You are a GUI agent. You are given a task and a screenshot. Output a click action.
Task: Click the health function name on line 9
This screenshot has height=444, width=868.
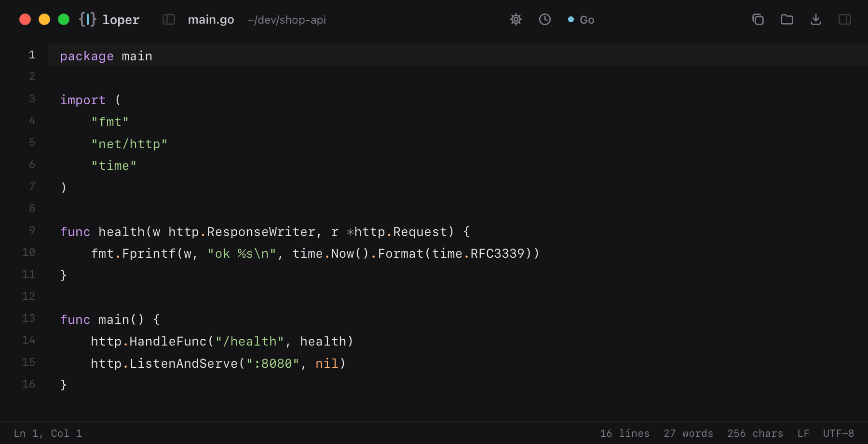(x=122, y=232)
